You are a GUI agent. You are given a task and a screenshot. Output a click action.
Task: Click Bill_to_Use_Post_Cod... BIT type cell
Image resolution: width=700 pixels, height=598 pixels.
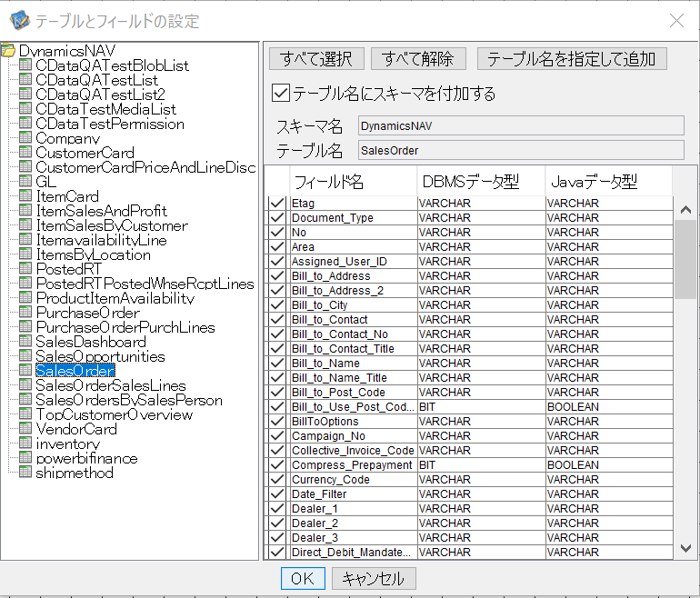click(x=481, y=406)
